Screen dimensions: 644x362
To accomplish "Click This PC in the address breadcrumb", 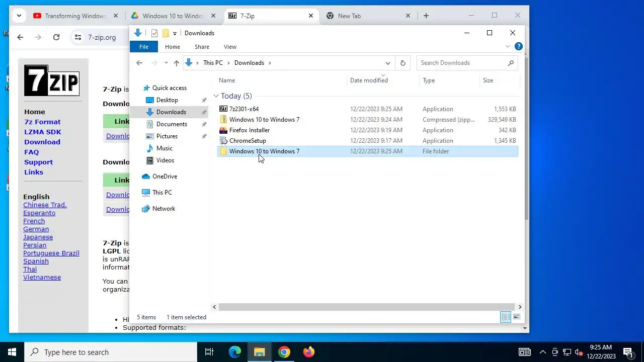I will click(x=213, y=63).
